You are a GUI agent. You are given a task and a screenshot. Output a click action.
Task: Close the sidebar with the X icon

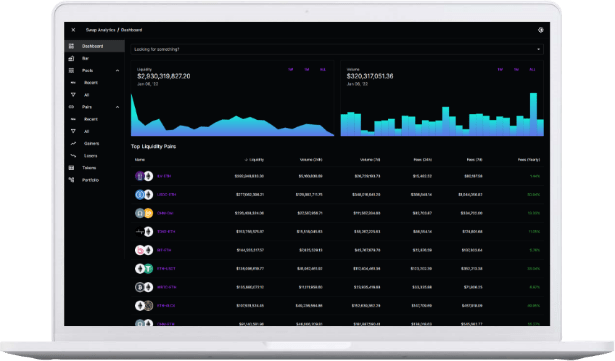point(73,30)
